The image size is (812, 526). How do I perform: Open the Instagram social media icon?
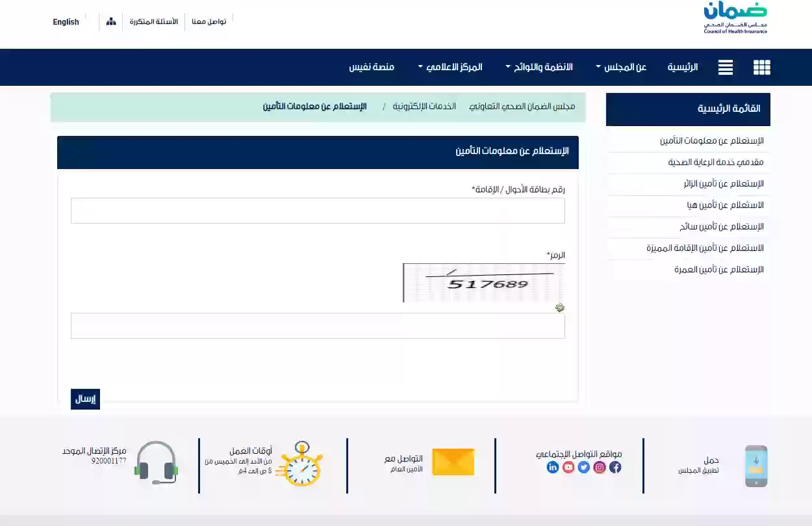coord(599,467)
